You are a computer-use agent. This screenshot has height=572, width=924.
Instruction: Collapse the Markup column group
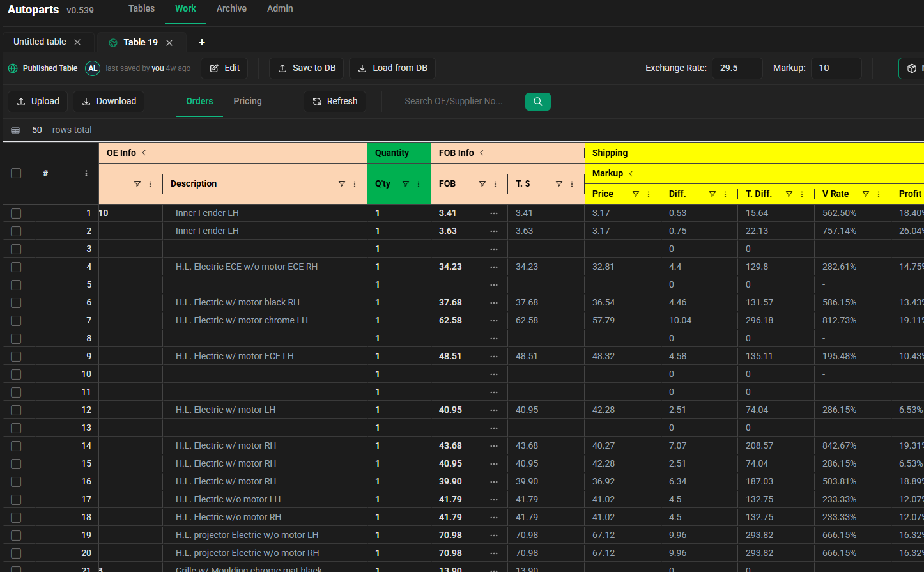pyautogui.click(x=630, y=173)
